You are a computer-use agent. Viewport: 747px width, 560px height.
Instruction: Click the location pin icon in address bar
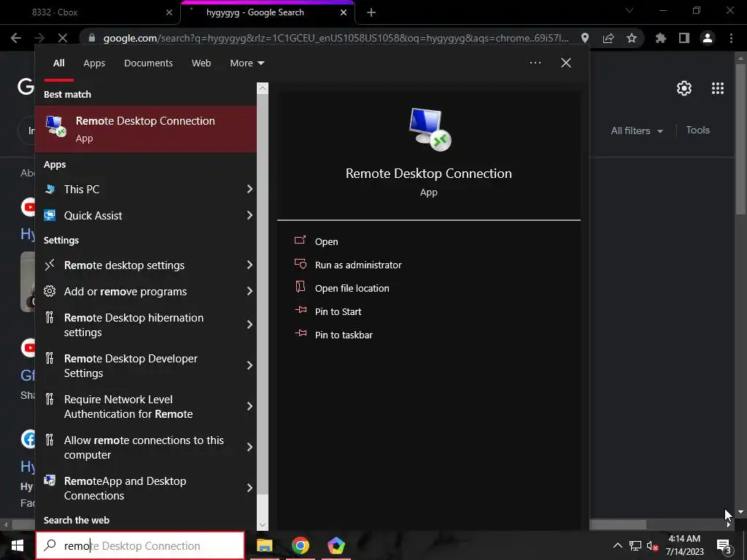click(585, 38)
